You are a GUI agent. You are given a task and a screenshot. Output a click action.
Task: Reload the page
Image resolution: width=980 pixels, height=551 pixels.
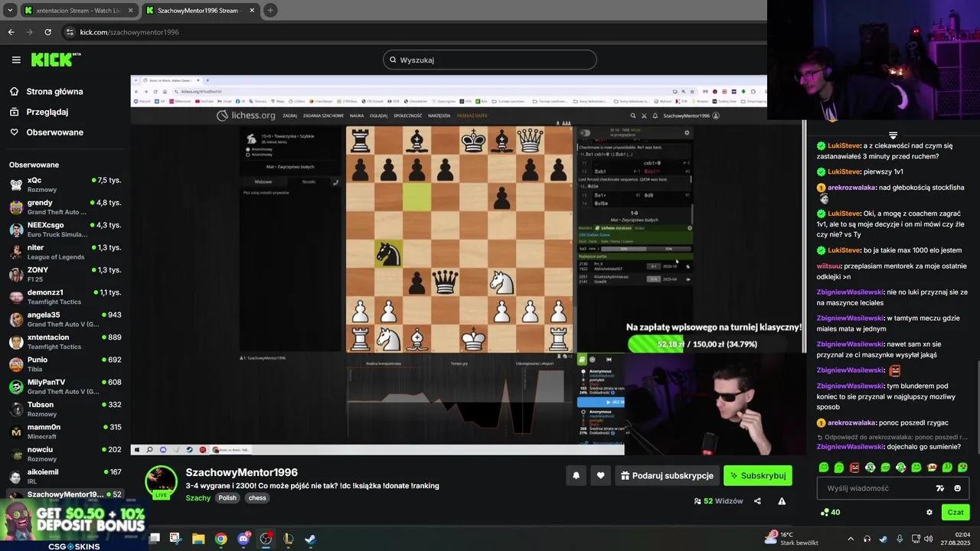tap(47, 32)
